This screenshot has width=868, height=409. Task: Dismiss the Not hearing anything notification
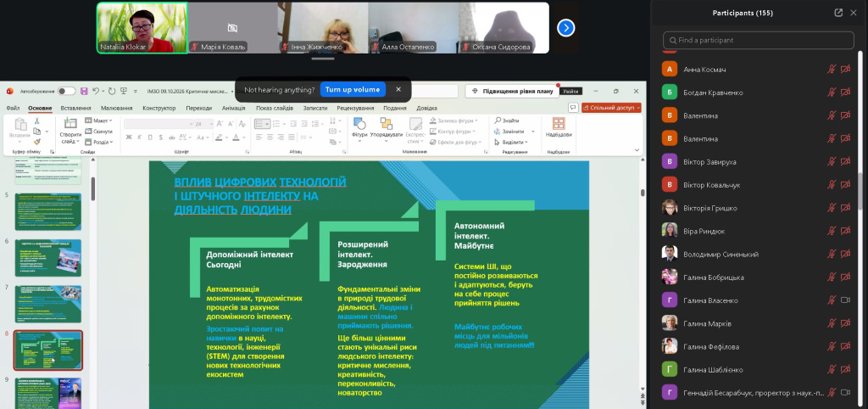coord(398,89)
